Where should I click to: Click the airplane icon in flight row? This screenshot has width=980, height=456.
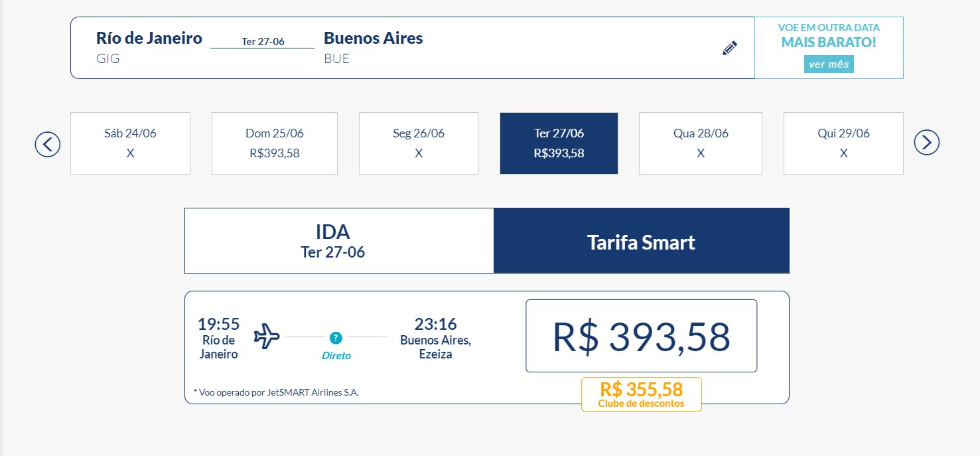pos(267,337)
